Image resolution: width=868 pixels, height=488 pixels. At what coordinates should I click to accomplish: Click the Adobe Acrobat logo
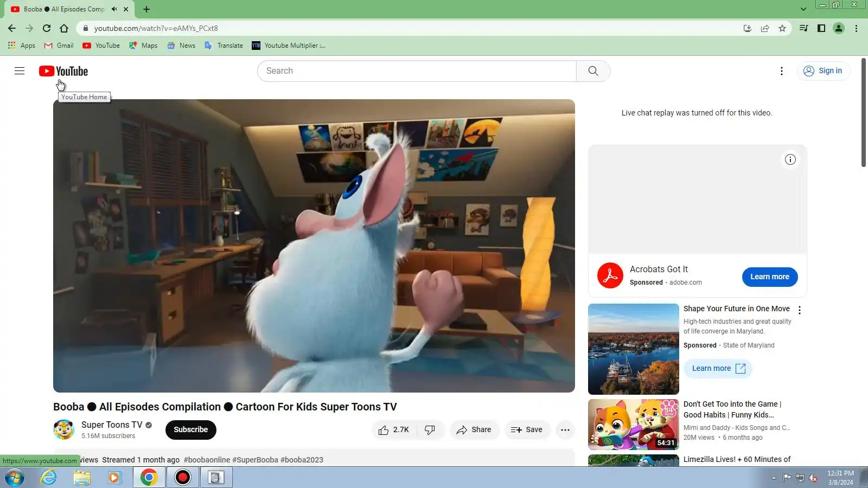tap(610, 275)
